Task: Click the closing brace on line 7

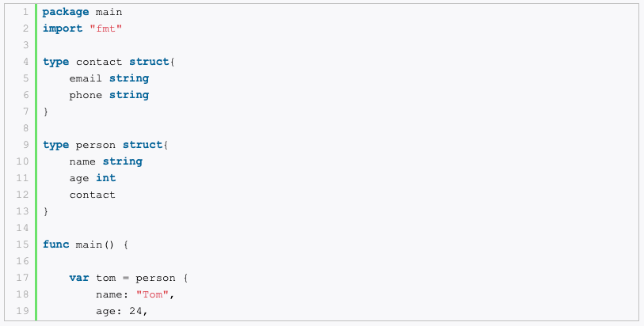Action: point(46,112)
